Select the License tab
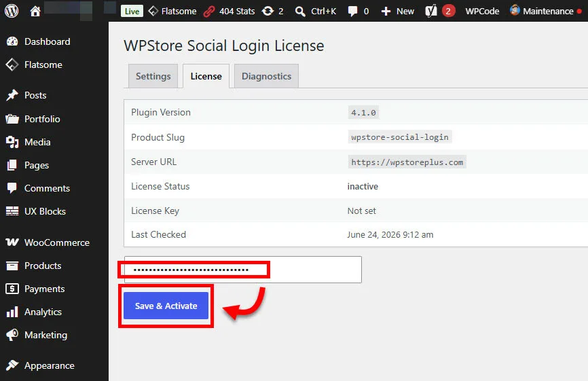The height and width of the screenshot is (381, 588). [x=206, y=76]
